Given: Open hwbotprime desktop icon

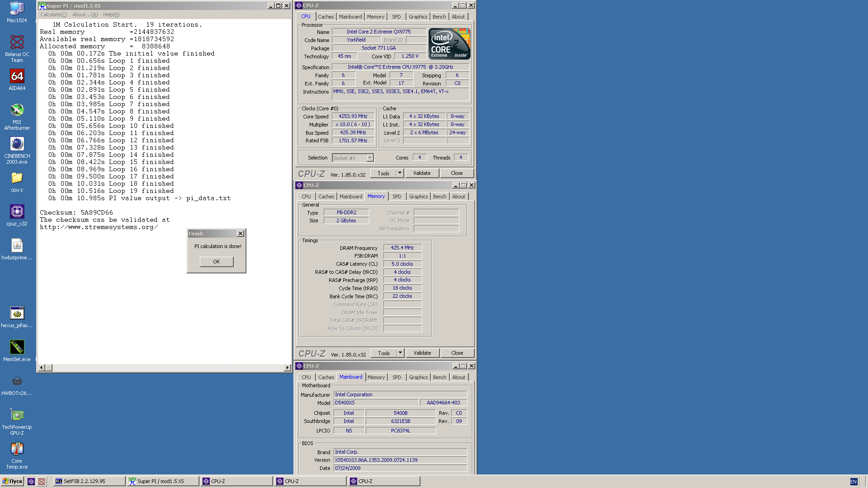Looking at the screenshot, I should (17, 249).
